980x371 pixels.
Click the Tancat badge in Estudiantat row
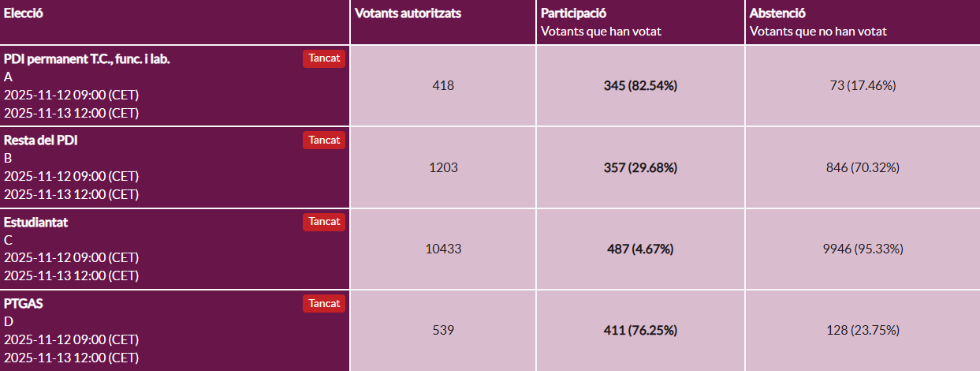point(324,222)
